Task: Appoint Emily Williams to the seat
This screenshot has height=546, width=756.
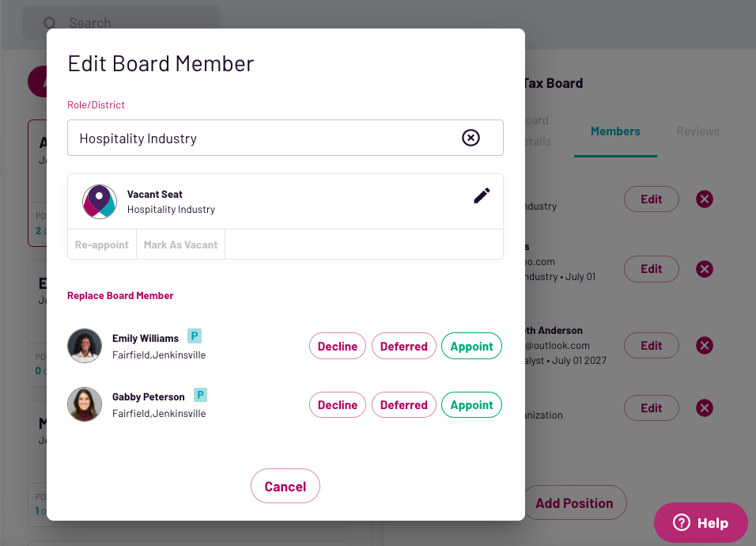Action: [471, 346]
